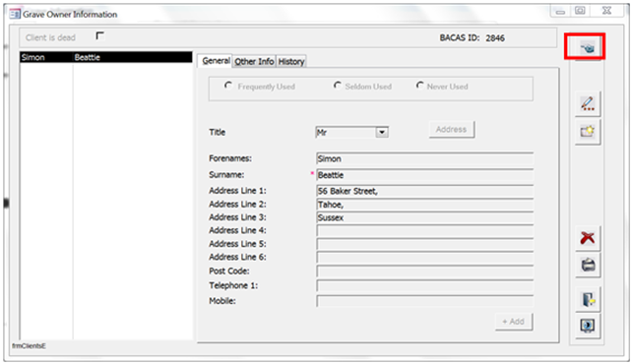This screenshot has height=364, width=631.
Task: Select the Frequently Used radio option
Action: tap(228, 86)
